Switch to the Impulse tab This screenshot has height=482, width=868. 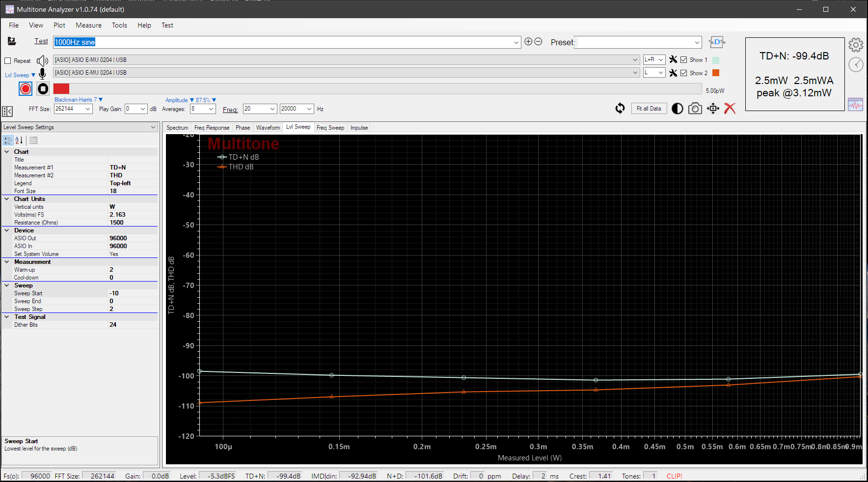coord(359,128)
